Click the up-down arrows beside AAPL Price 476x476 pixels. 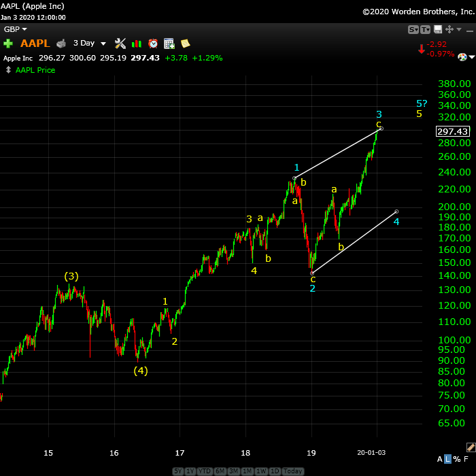(8, 70)
